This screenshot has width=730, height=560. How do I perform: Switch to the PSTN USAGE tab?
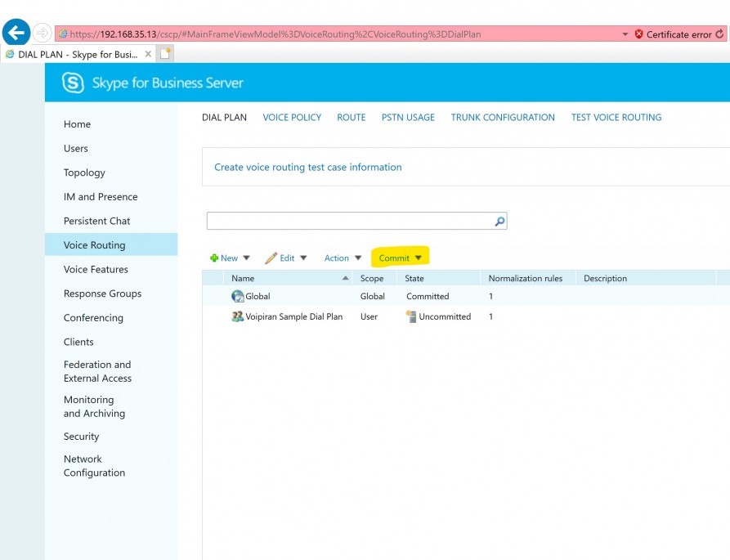coord(408,117)
